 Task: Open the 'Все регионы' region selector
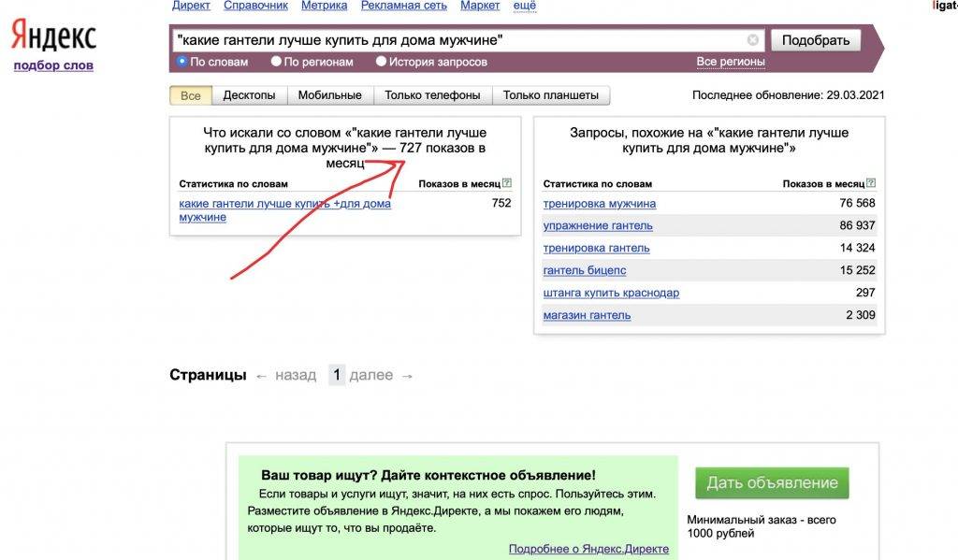(730, 62)
